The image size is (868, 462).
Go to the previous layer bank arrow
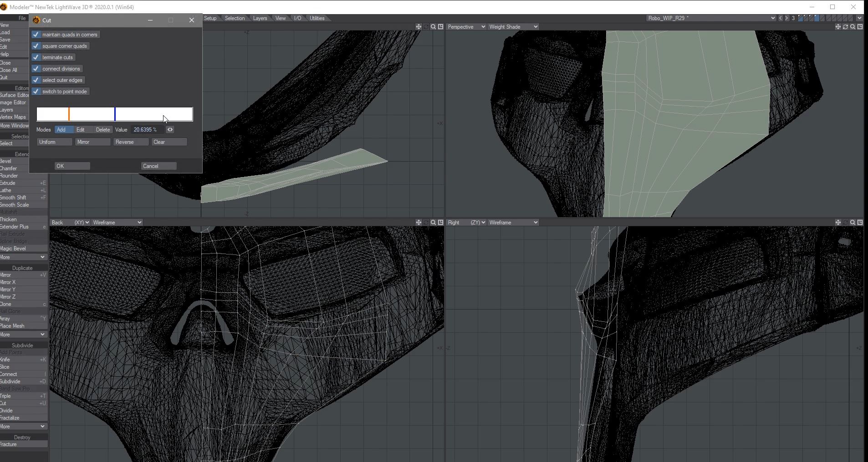(781, 18)
